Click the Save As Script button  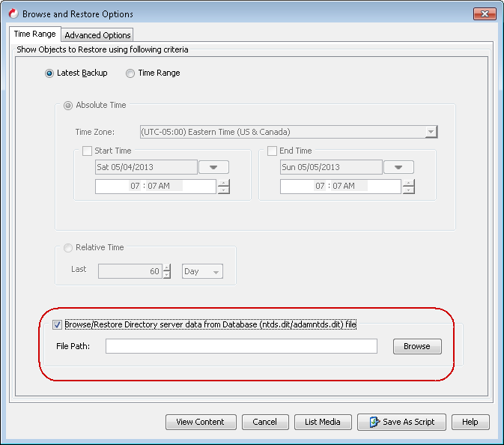[x=401, y=422]
